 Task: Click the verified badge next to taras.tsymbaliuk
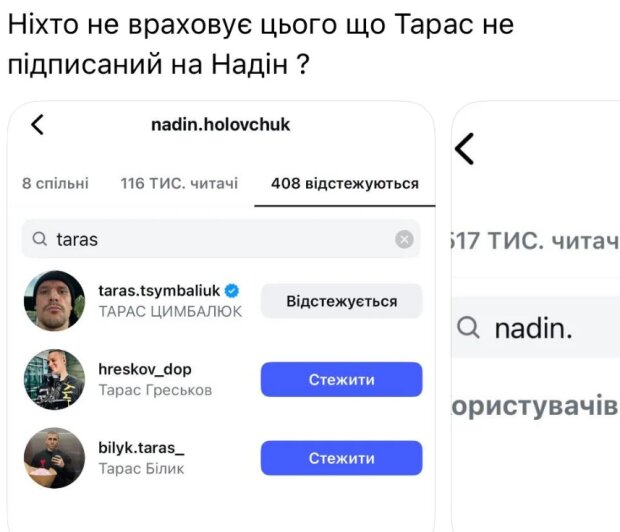pos(232,291)
